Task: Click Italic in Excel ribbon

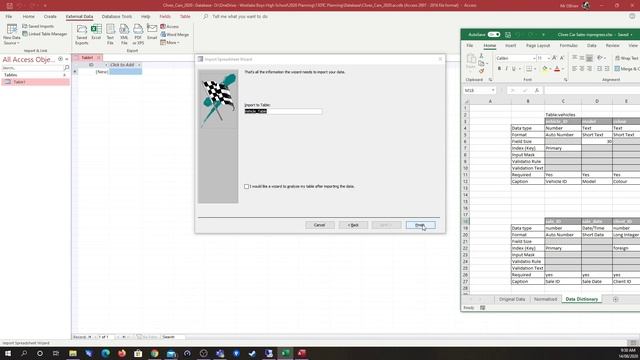Action: click(507, 69)
